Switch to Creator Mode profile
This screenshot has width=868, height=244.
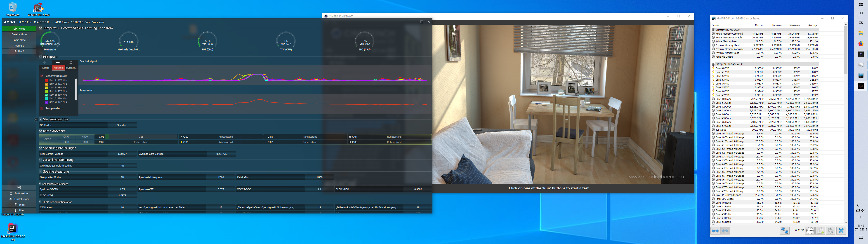pyautogui.click(x=19, y=34)
